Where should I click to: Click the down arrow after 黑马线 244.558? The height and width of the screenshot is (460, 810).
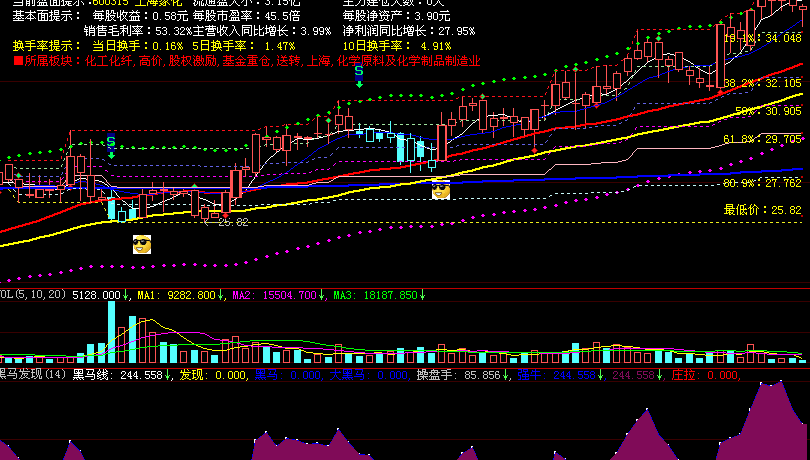[167, 375]
